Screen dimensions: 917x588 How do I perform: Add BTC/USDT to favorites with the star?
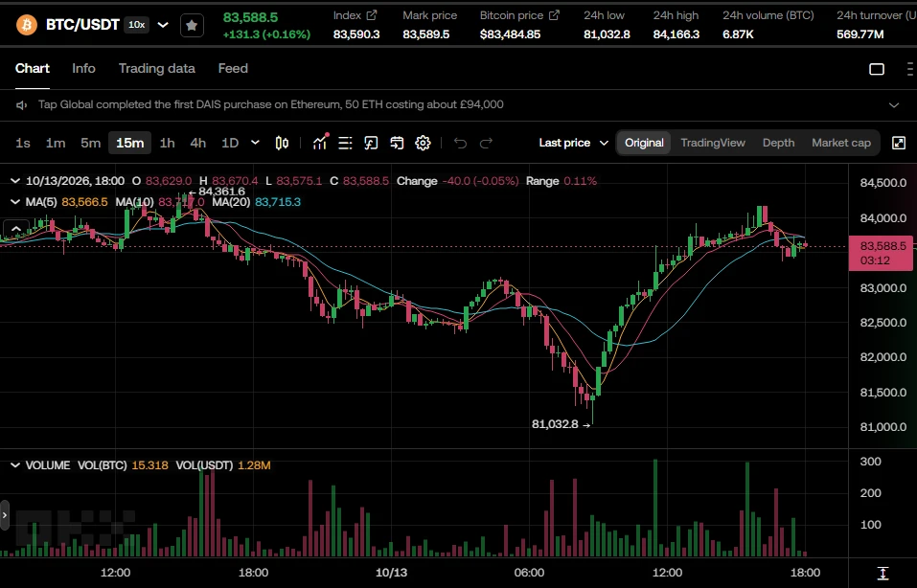192,25
